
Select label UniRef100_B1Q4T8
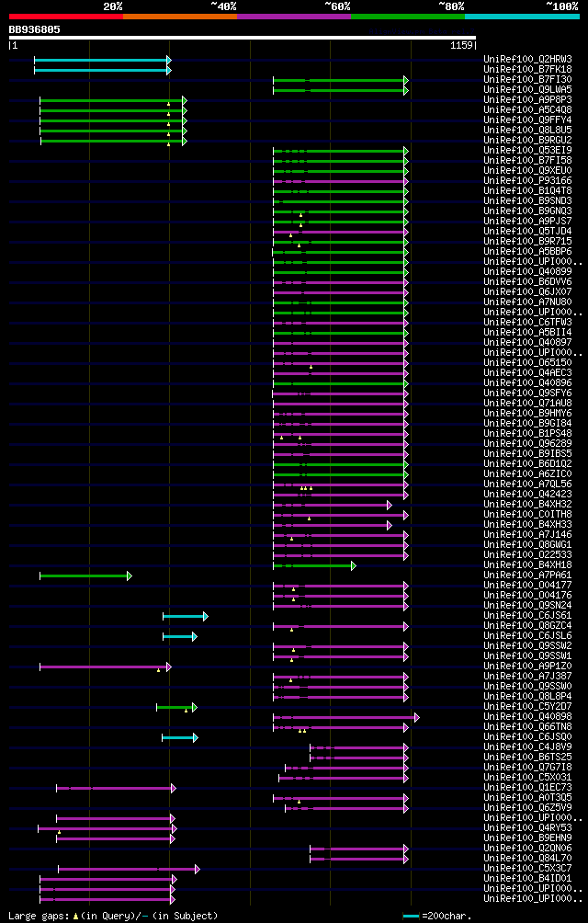click(527, 190)
